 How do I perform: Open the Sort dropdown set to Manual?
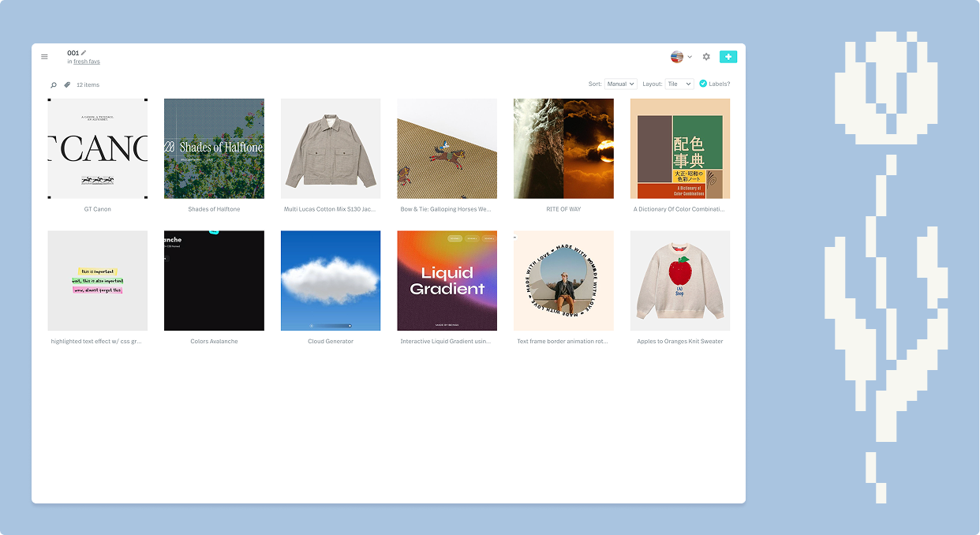[620, 84]
